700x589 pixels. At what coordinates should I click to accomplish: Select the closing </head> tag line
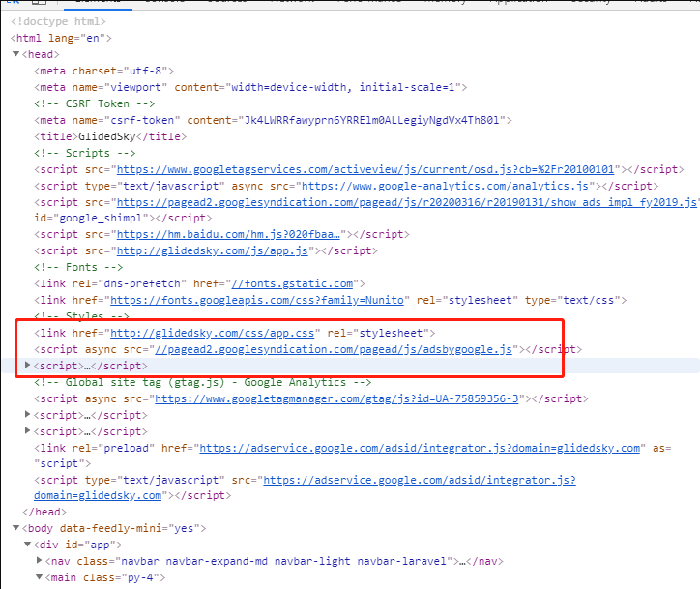tap(44, 512)
